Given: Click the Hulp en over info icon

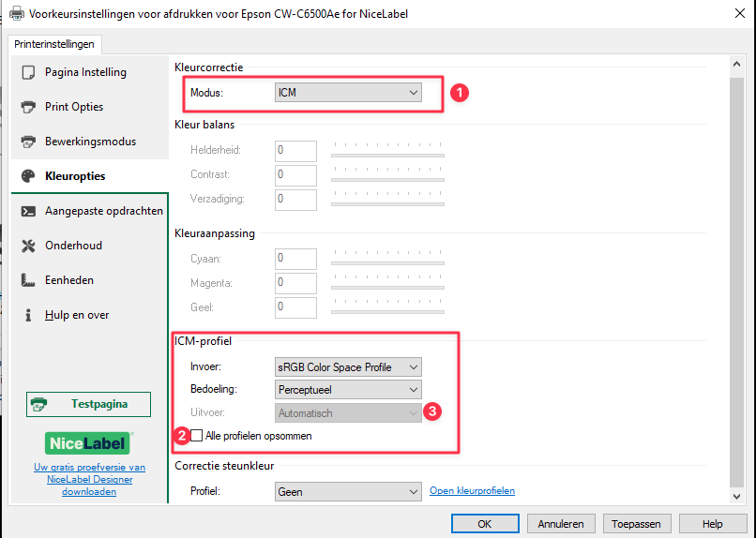Looking at the screenshot, I should [28, 315].
